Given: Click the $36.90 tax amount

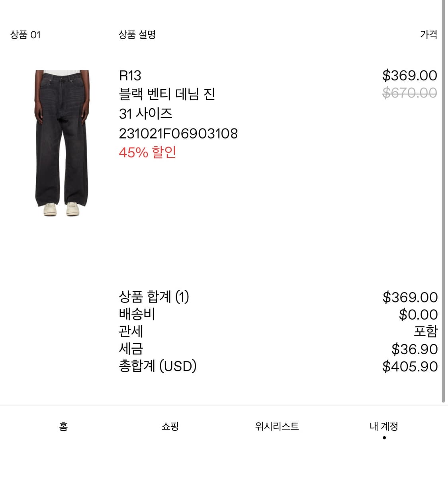Looking at the screenshot, I should click(x=414, y=349).
